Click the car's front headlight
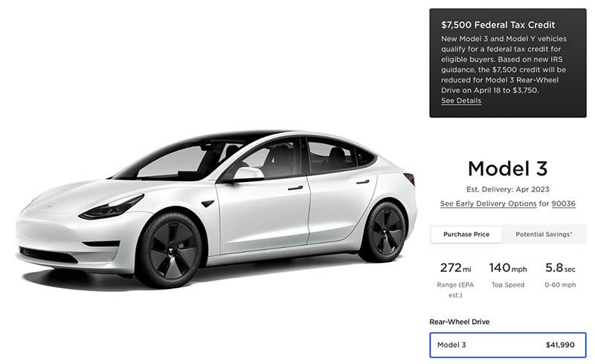Viewport: 595px width, 364px height. click(111, 208)
